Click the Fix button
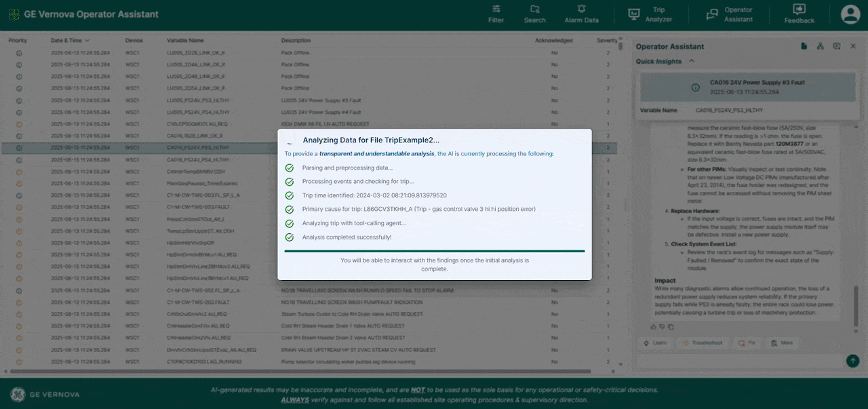Viewport: 868px width, 409px height. (x=747, y=343)
